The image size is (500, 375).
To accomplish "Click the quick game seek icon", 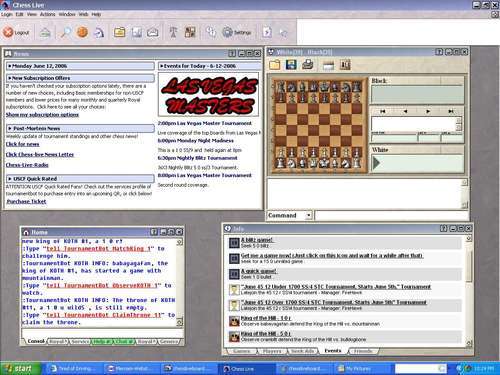I will (x=234, y=274).
